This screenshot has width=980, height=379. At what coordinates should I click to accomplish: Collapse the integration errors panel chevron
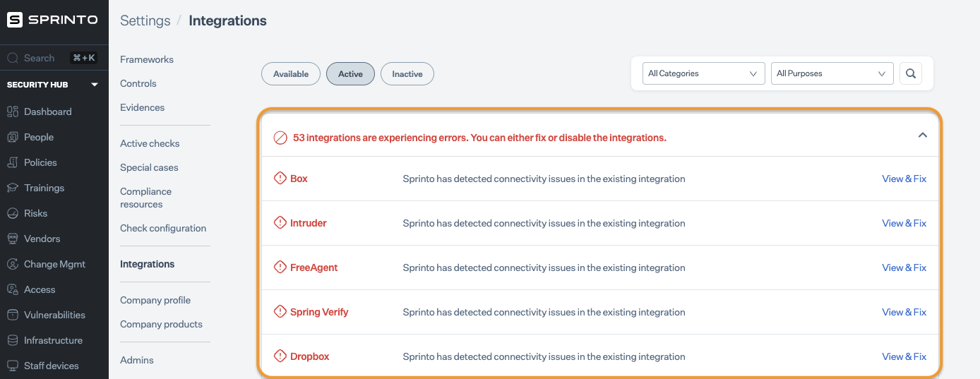(922, 135)
